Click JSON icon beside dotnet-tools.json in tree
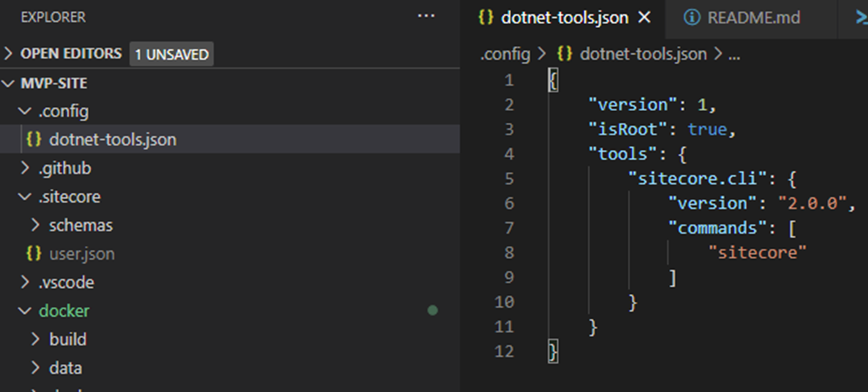This screenshot has height=392, width=868. [x=34, y=139]
